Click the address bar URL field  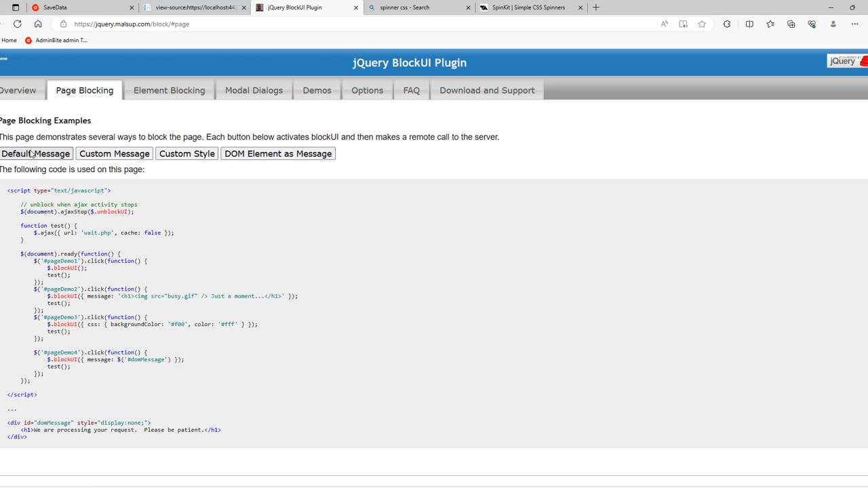359,24
